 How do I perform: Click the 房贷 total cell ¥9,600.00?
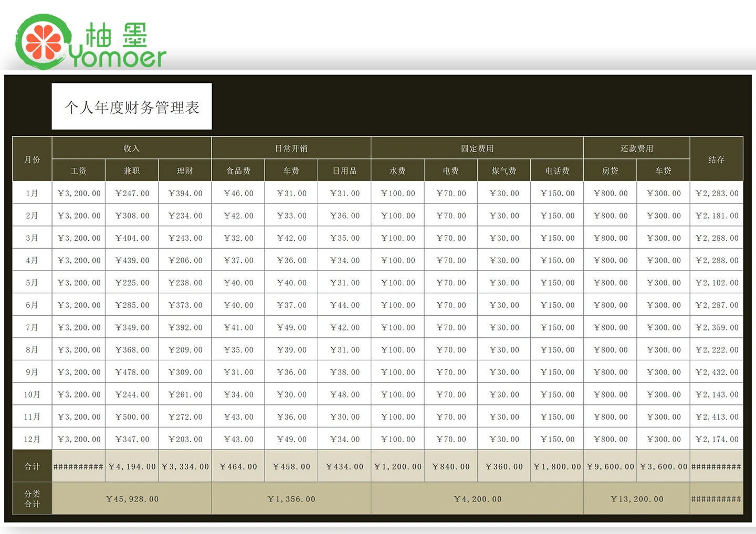610,466
